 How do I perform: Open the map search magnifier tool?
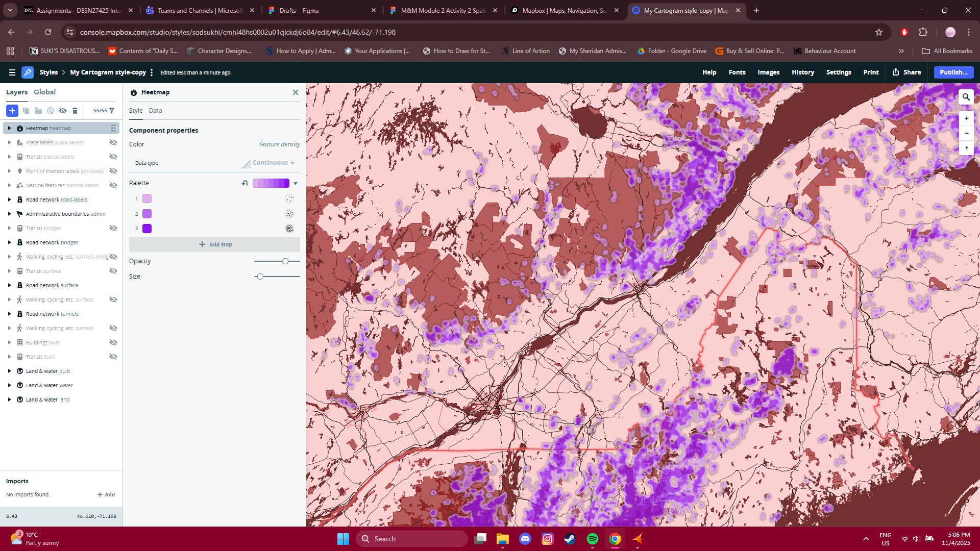point(966,96)
